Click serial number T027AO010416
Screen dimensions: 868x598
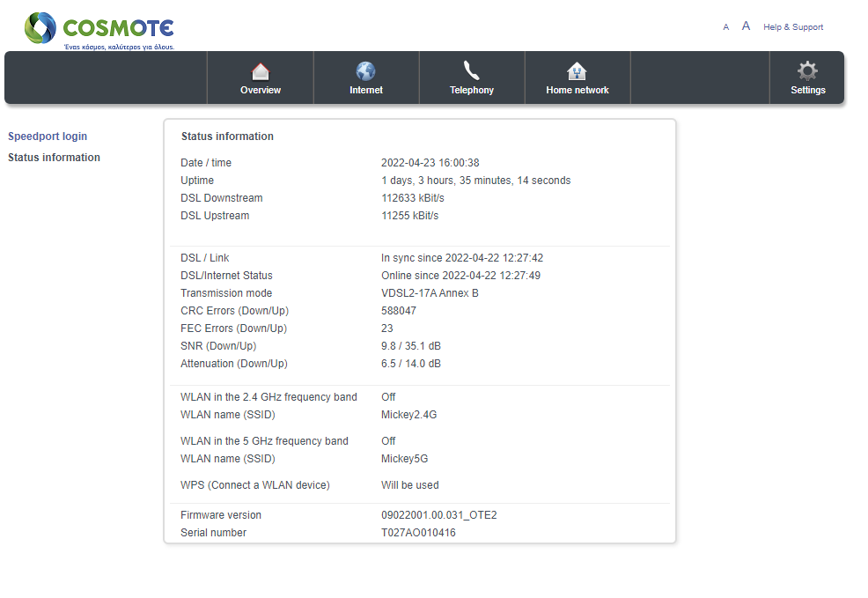pyautogui.click(x=418, y=533)
